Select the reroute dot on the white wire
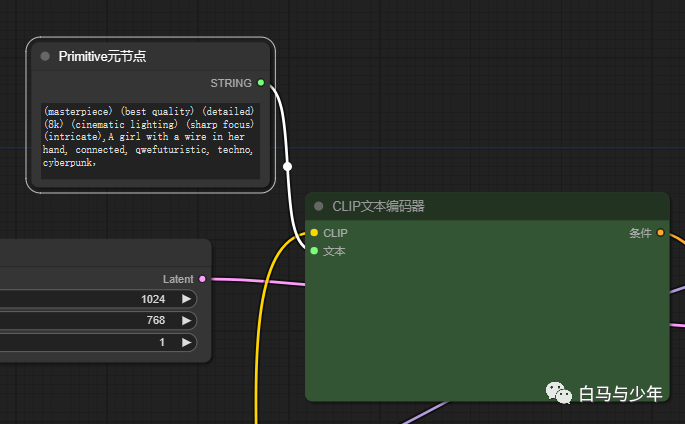This screenshot has height=424, width=685. [x=287, y=166]
